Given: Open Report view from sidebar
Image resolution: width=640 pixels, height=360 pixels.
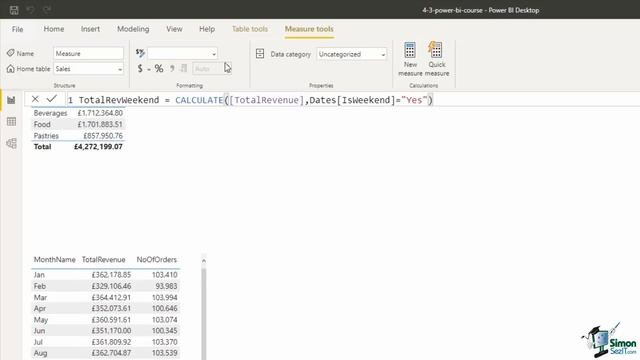Looking at the screenshot, I should [x=11, y=100].
